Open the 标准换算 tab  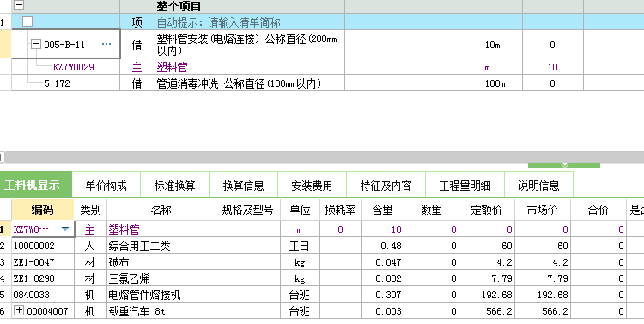[174, 186]
